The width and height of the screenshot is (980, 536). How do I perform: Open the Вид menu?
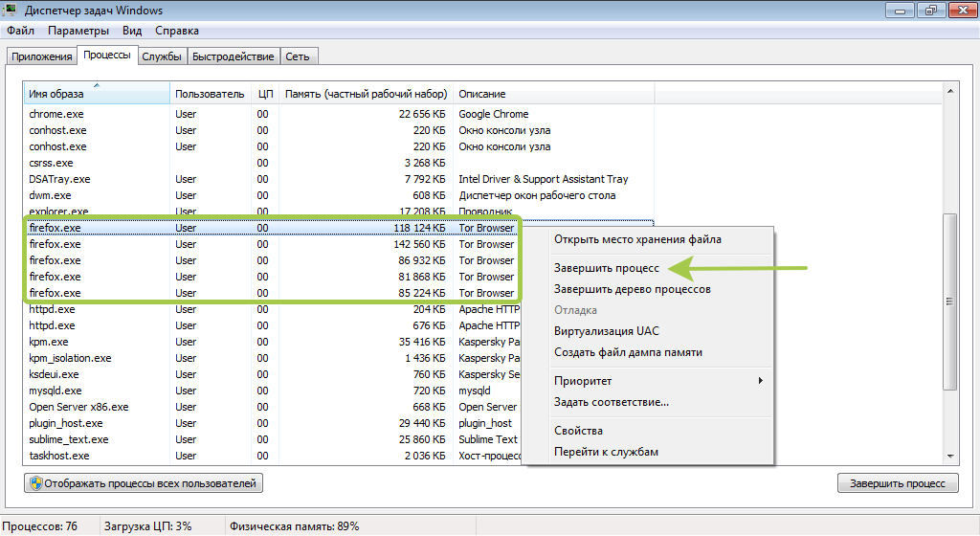(x=132, y=31)
